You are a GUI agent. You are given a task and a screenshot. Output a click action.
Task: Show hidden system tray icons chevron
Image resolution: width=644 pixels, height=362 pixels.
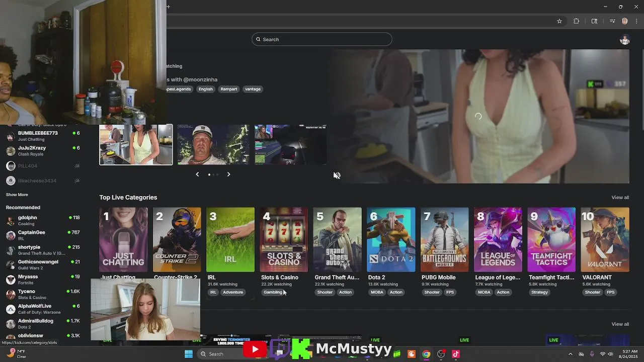[570, 354]
